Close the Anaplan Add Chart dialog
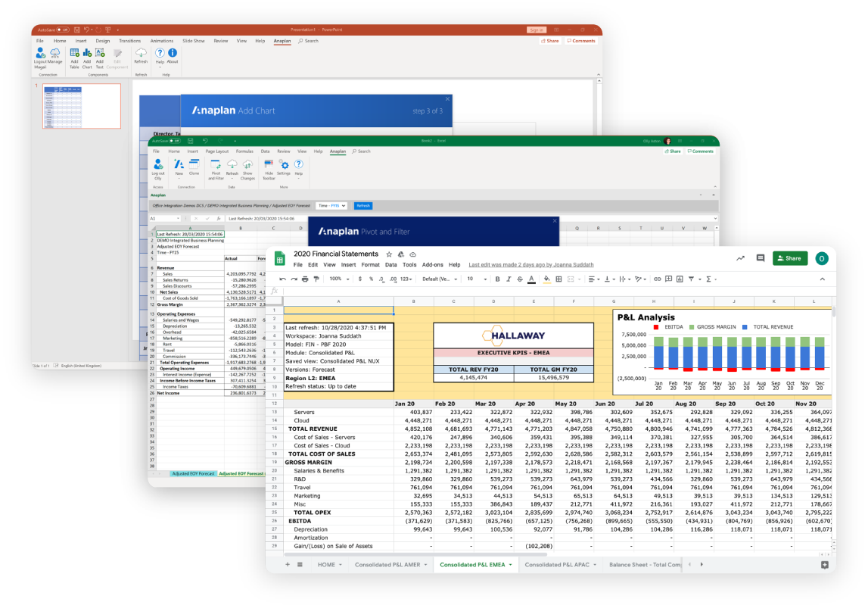The width and height of the screenshot is (868, 605). point(447,99)
